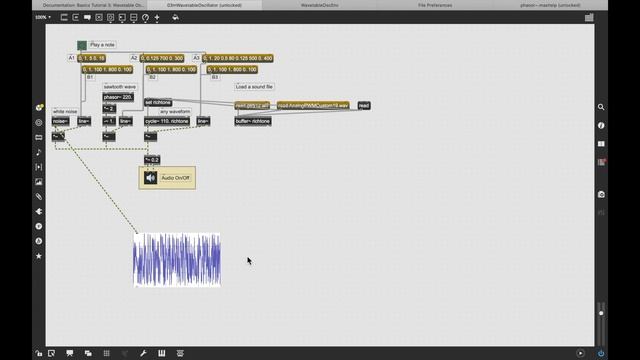Select the set richtone message box
Viewport: 640px width, 360px height.
(158, 102)
